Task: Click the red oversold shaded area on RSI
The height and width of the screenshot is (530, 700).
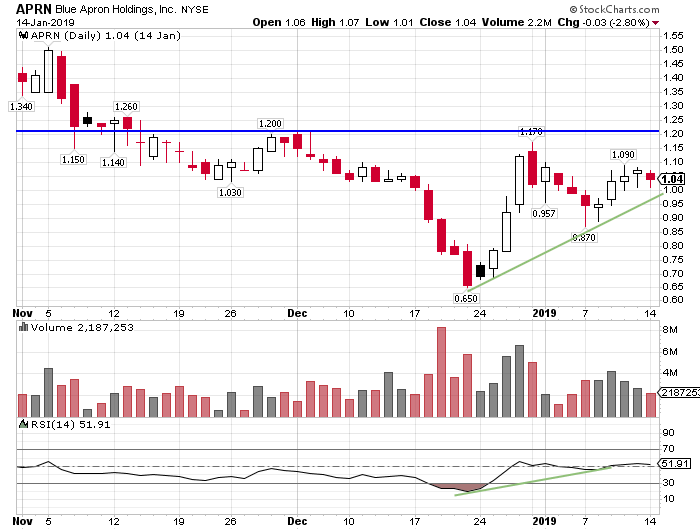Action: tap(457, 487)
